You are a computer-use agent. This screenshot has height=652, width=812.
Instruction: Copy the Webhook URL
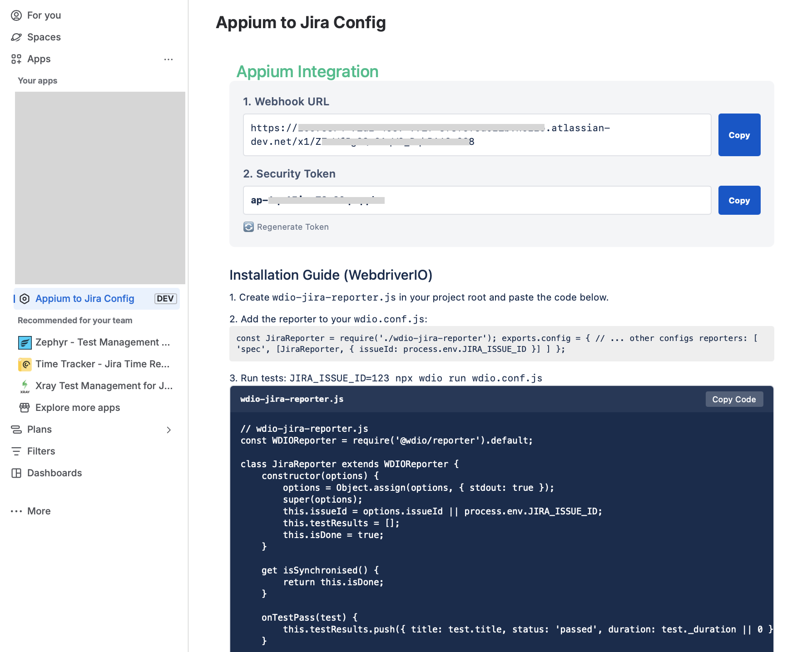click(738, 135)
